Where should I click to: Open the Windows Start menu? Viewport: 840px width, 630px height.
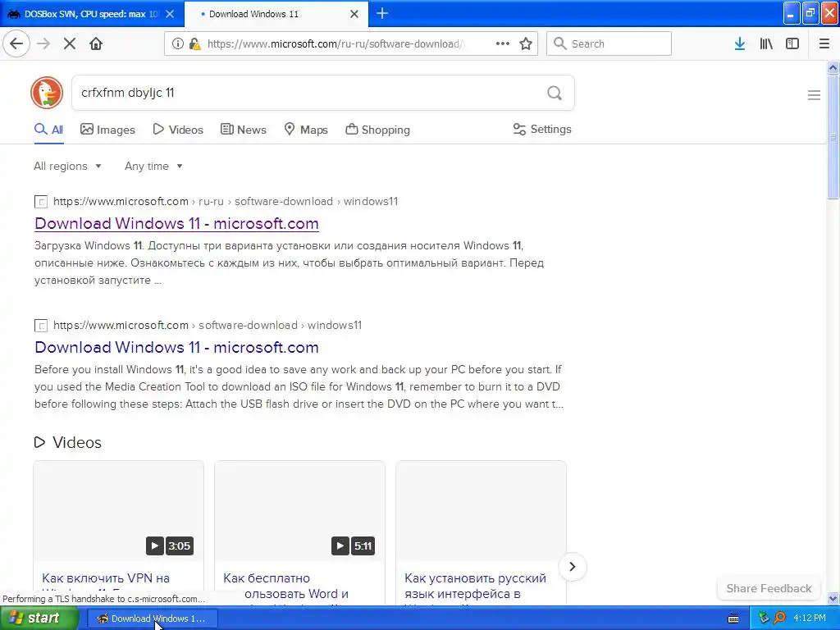(39, 619)
